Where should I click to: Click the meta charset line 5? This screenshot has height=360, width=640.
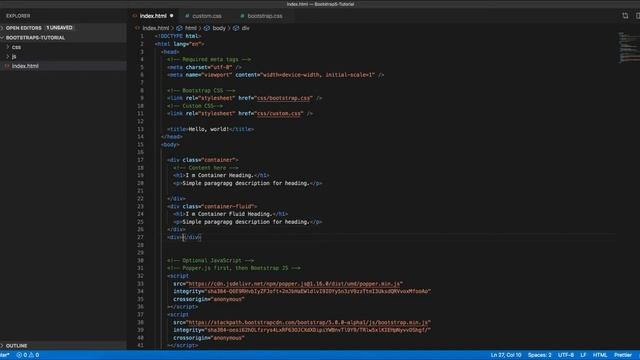(204, 67)
